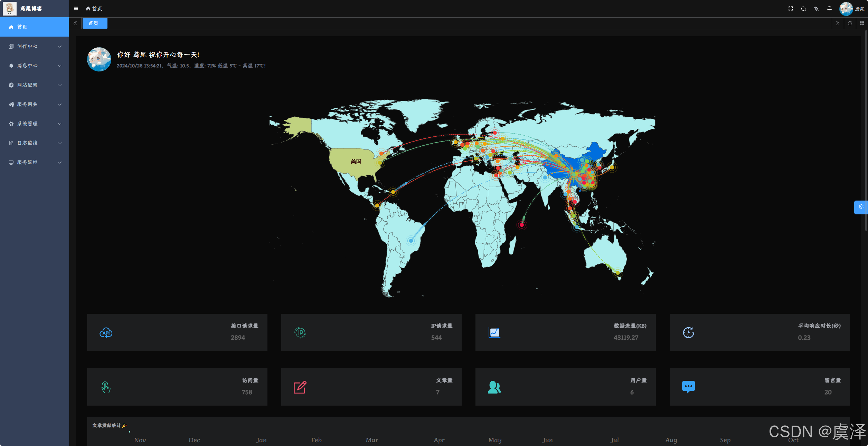Click the API request cloud icon
This screenshot has width=868, height=446.
[106, 333]
